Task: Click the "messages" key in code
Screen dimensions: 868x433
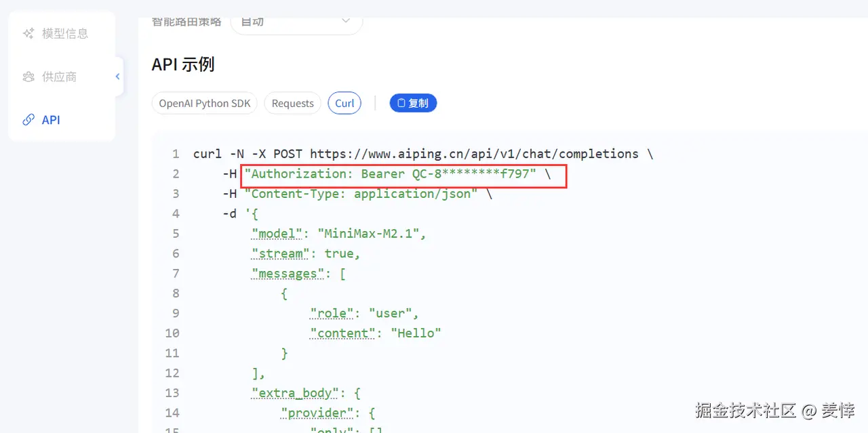Action: (x=288, y=273)
